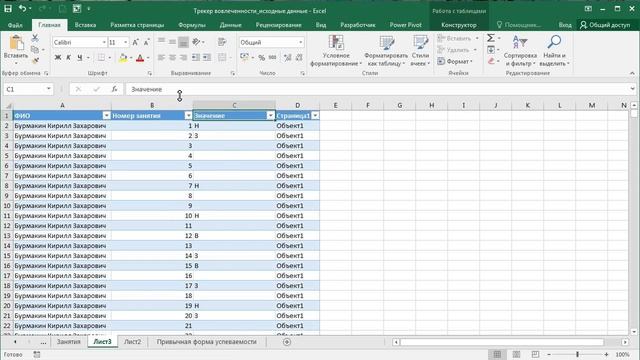
Task: Switch to Normal view icon
Action: click(497, 354)
